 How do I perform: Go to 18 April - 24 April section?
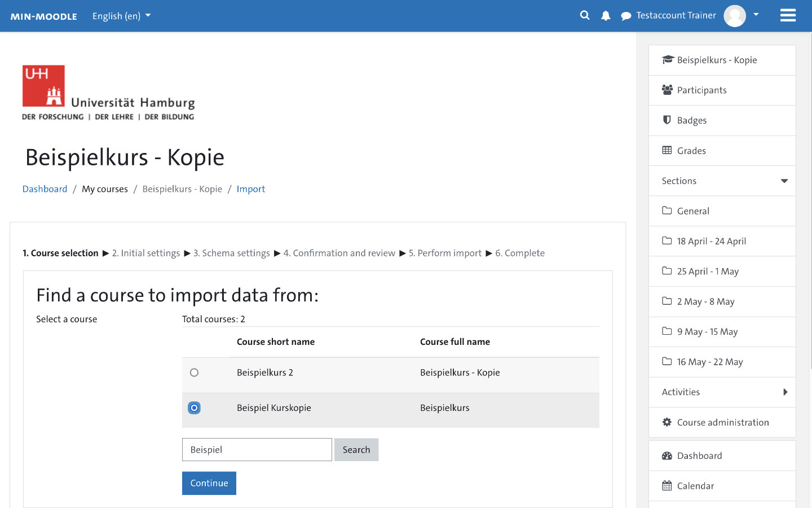722,241
